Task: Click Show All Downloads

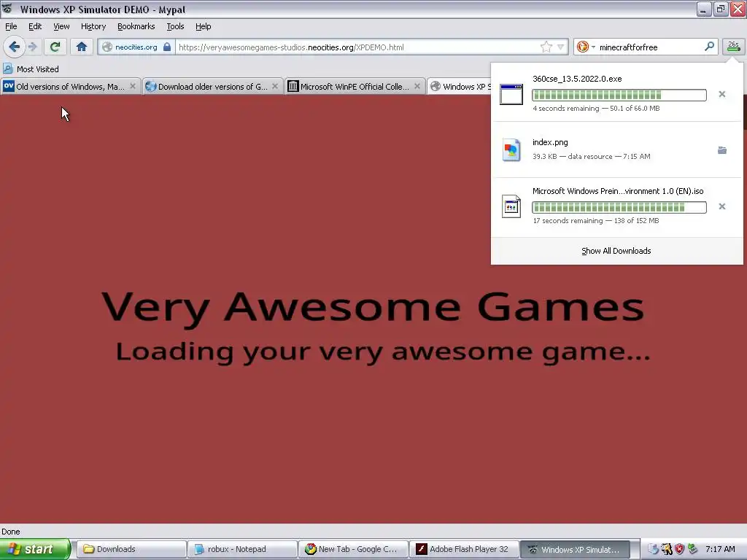Action: (x=616, y=251)
